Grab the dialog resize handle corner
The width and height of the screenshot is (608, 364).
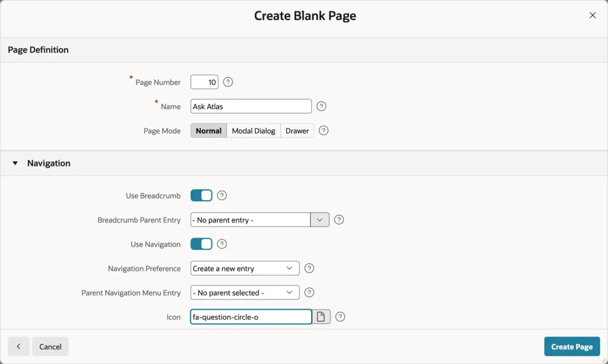tap(604, 360)
